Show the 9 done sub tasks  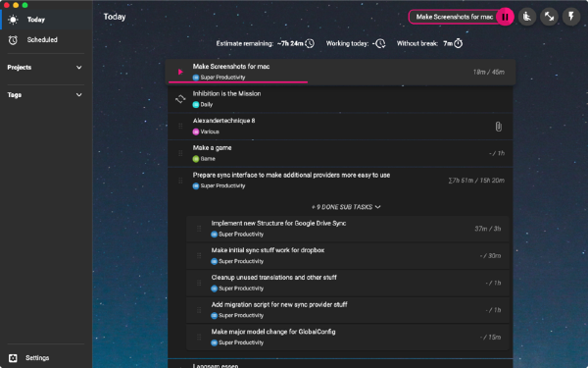coord(346,207)
